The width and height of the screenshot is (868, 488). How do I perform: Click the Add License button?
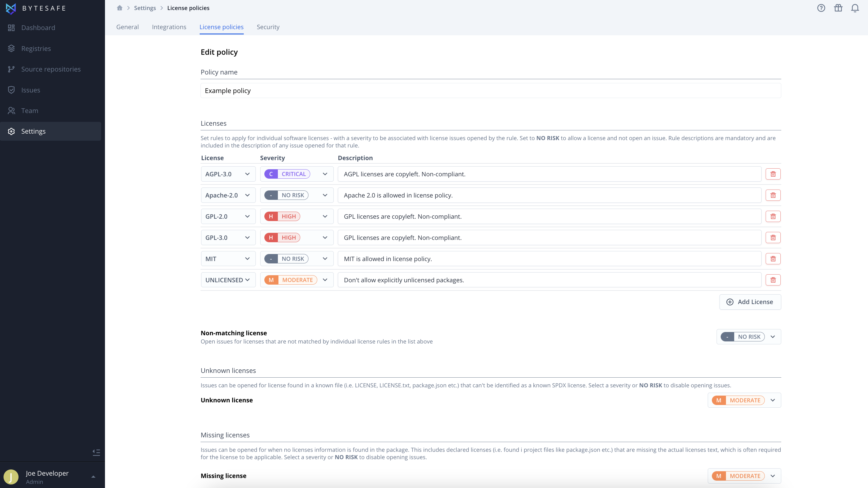pyautogui.click(x=750, y=302)
